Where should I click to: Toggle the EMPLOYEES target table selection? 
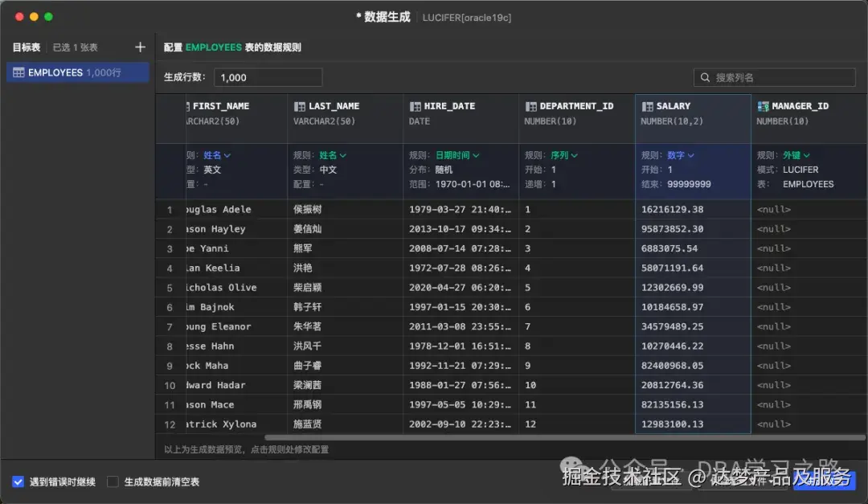[x=77, y=72]
